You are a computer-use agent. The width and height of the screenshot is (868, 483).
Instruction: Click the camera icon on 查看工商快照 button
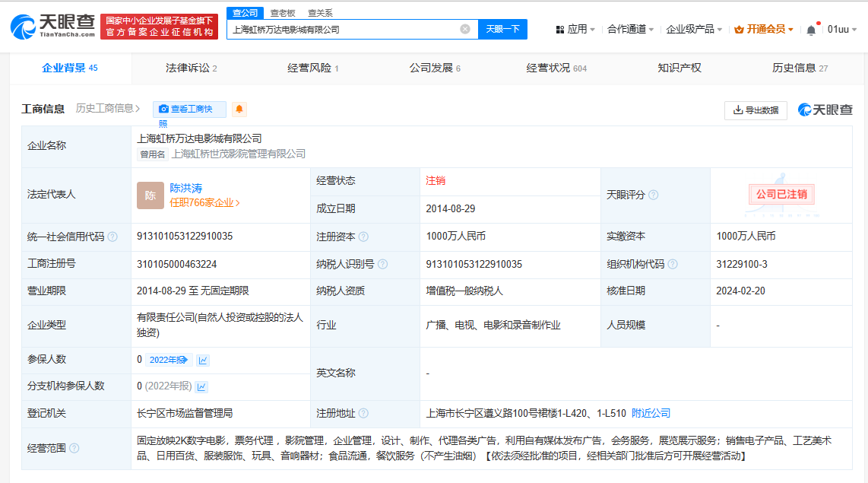[164, 109]
